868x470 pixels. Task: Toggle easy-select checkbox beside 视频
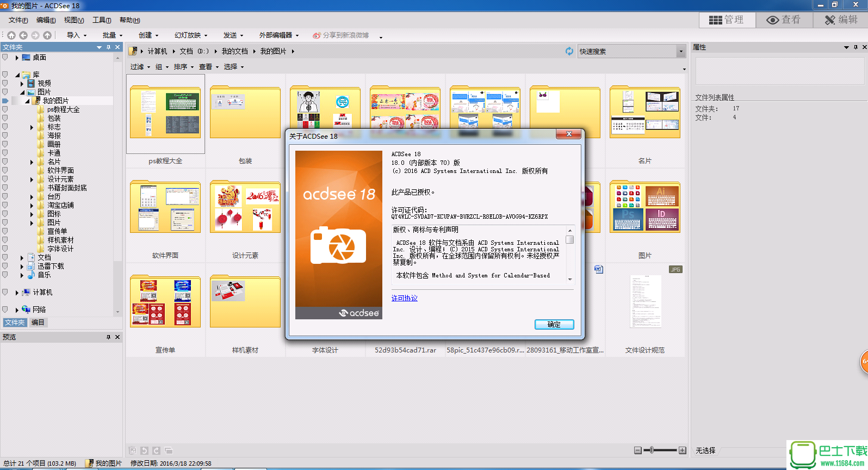[x=5, y=83]
